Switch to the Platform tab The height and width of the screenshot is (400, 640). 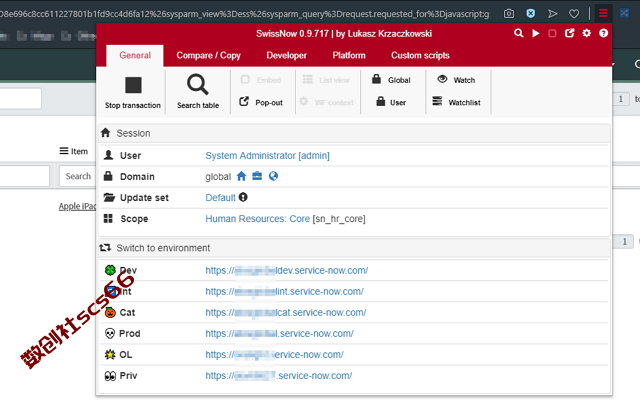(x=349, y=56)
